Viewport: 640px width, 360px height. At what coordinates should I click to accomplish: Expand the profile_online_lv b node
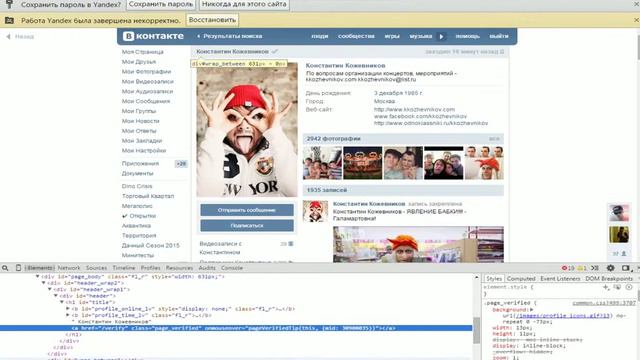[x=68, y=309]
